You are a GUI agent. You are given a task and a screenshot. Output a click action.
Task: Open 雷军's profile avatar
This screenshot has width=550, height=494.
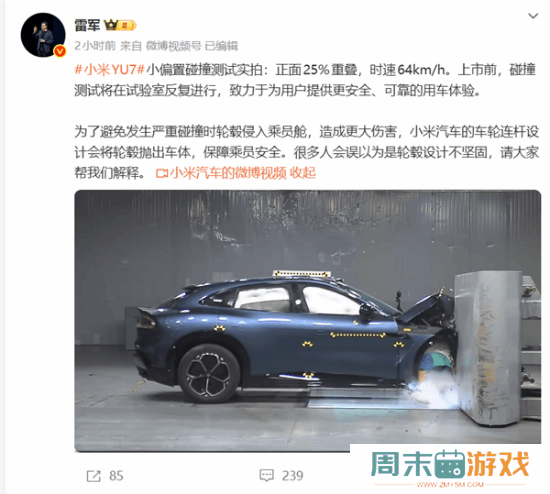(43, 35)
